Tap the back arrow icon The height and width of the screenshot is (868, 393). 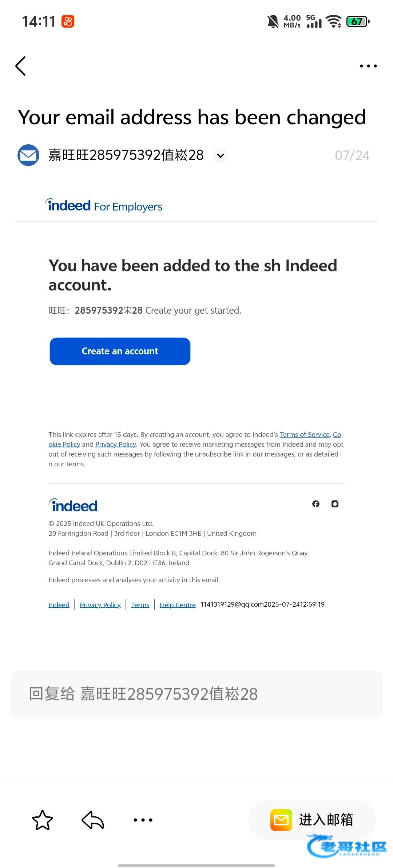point(21,66)
